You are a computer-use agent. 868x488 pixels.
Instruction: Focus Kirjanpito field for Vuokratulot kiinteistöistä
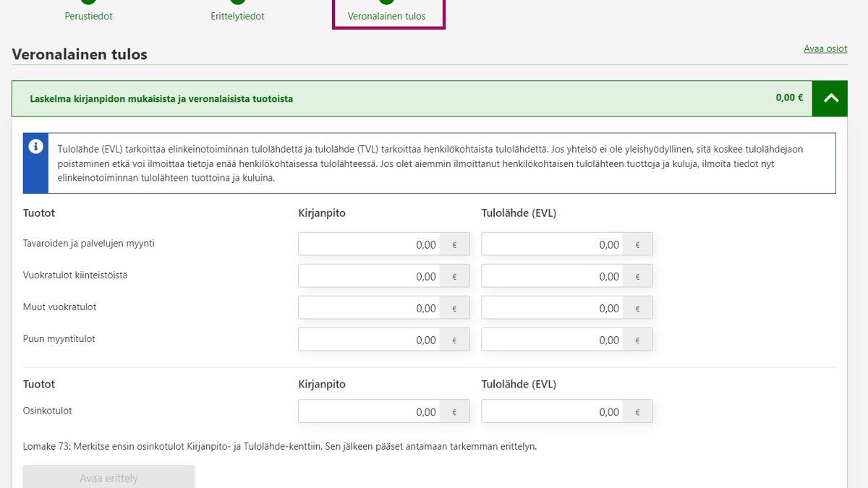pos(369,276)
